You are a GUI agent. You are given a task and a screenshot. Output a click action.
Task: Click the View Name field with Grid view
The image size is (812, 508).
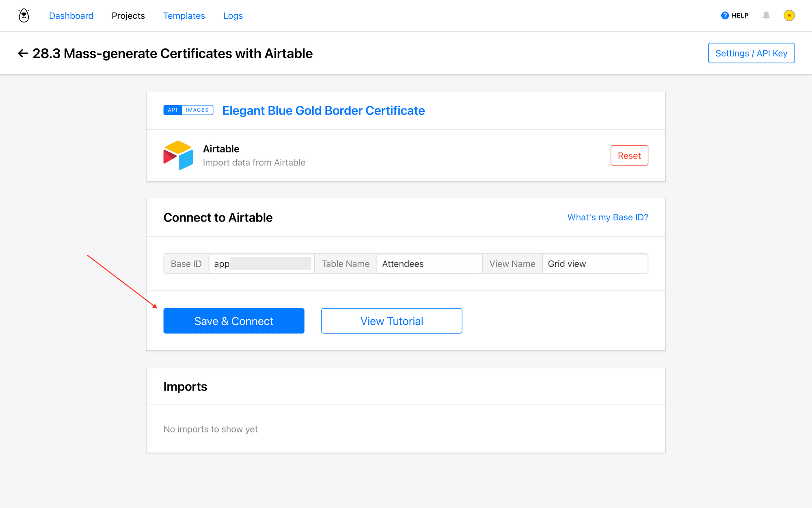click(x=595, y=264)
